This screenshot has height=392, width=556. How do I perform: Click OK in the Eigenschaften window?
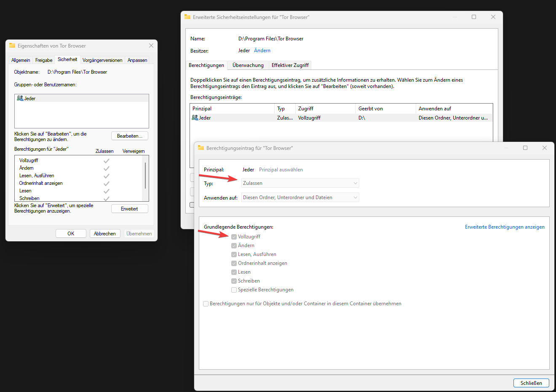click(x=71, y=234)
